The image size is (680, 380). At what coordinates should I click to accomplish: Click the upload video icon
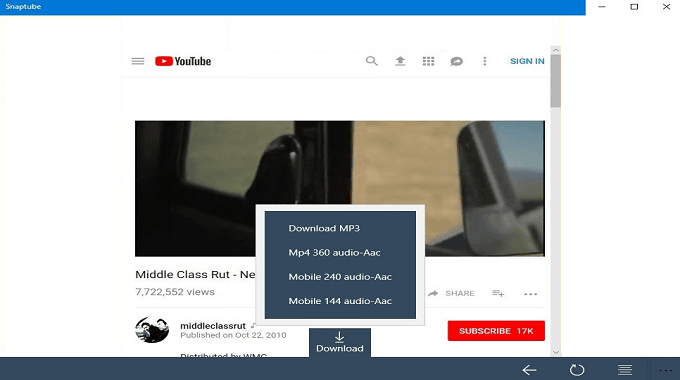pyautogui.click(x=400, y=61)
